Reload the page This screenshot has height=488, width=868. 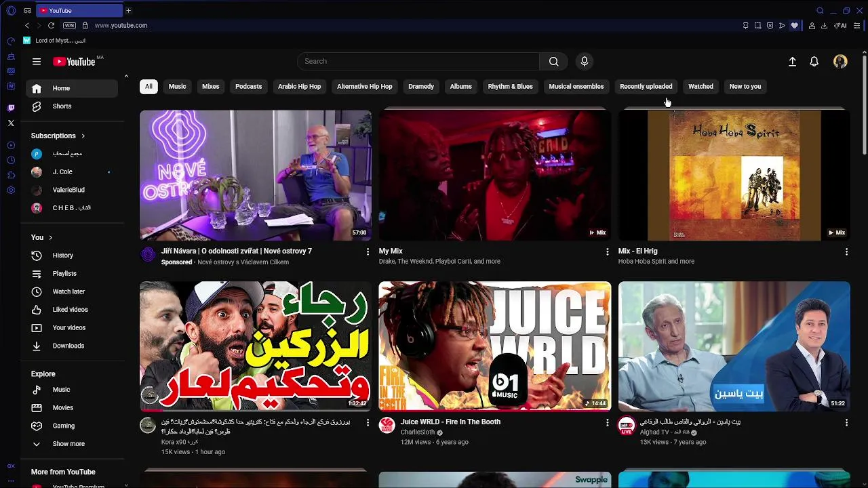click(x=51, y=25)
